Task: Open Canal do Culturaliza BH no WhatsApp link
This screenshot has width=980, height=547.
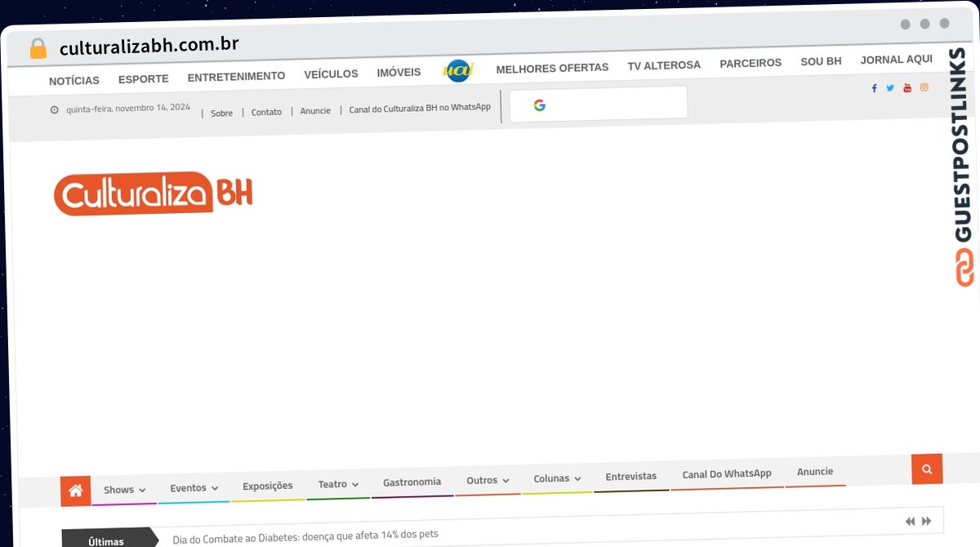Action: [420, 108]
